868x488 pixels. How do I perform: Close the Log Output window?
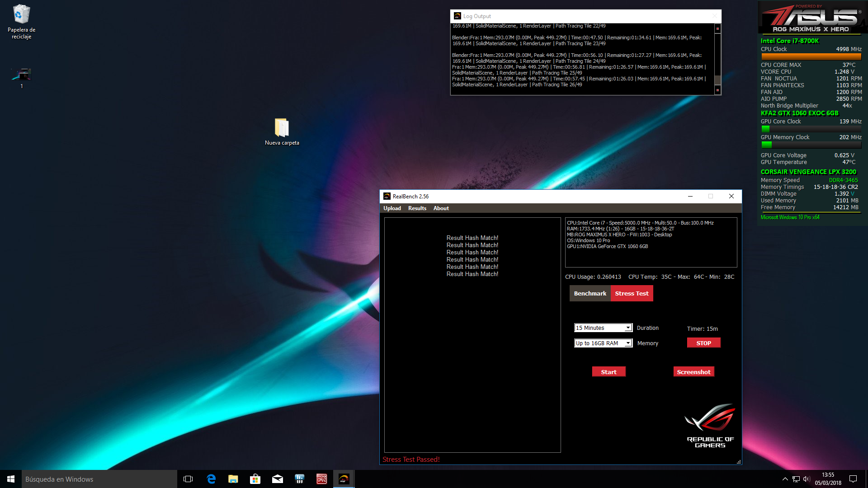coord(714,16)
